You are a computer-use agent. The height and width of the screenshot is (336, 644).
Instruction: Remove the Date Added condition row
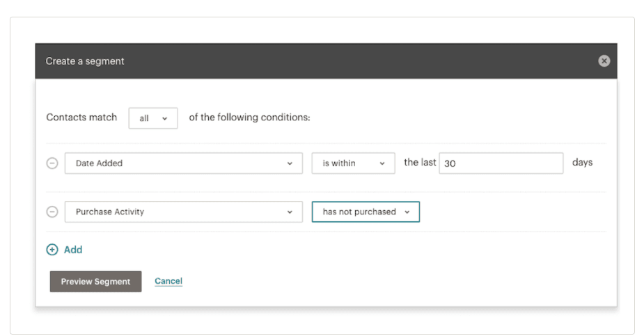52,163
